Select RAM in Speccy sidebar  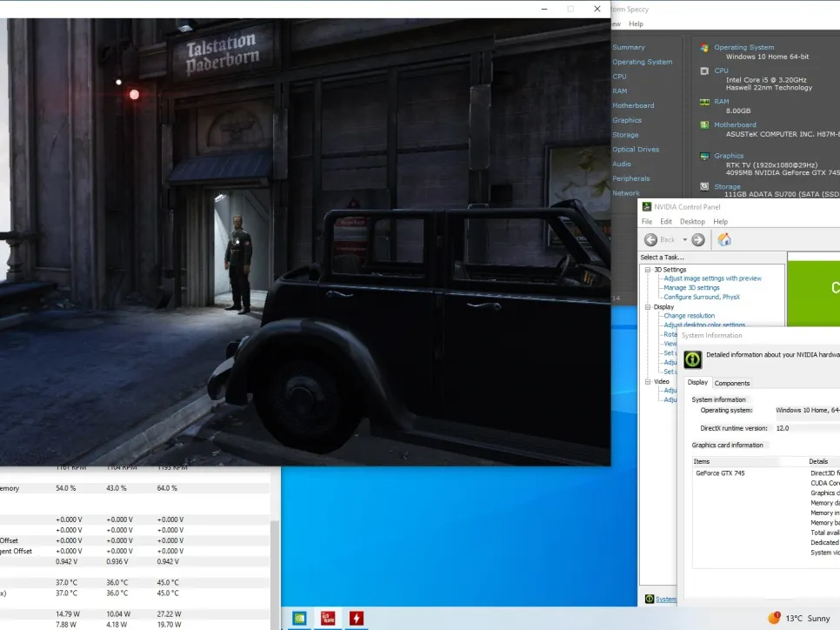[620, 91]
